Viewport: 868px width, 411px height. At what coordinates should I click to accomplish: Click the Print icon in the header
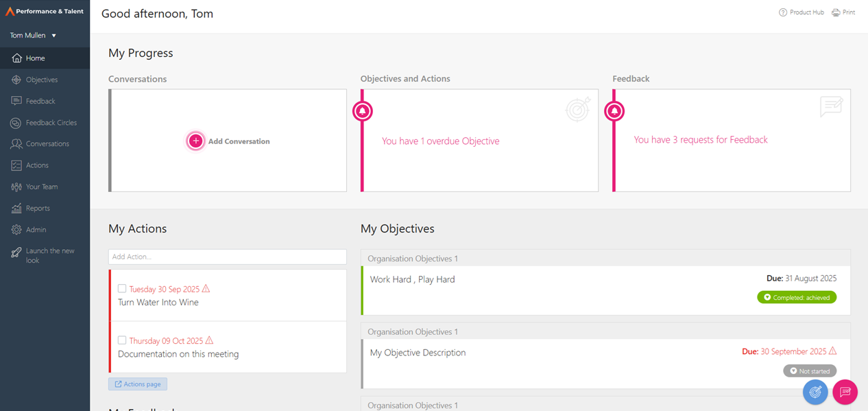point(836,12)
